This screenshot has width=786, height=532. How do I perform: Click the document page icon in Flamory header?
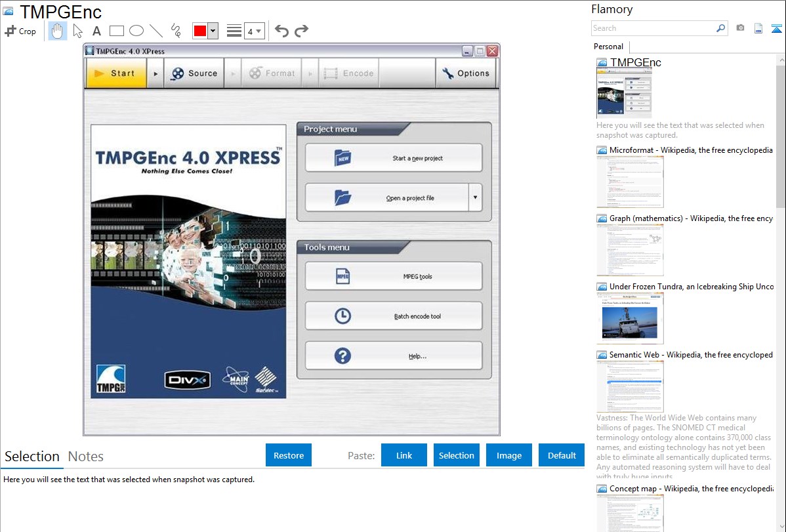[x=758, y=28]
